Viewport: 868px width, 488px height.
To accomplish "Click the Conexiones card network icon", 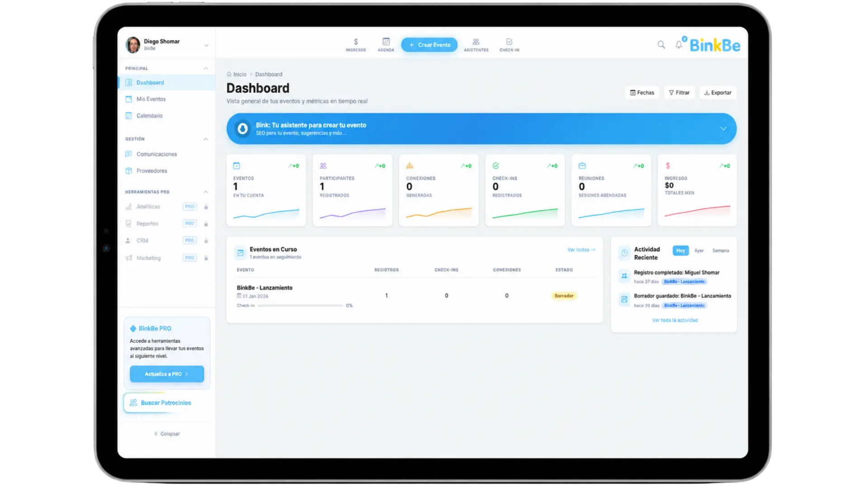I will pyautogui.click(x=410, y=166).
